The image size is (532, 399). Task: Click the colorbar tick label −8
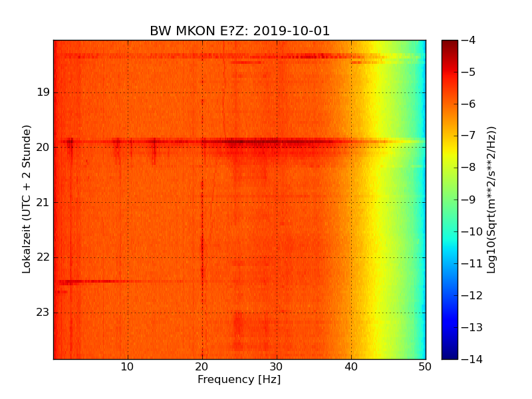click(469, 168)
